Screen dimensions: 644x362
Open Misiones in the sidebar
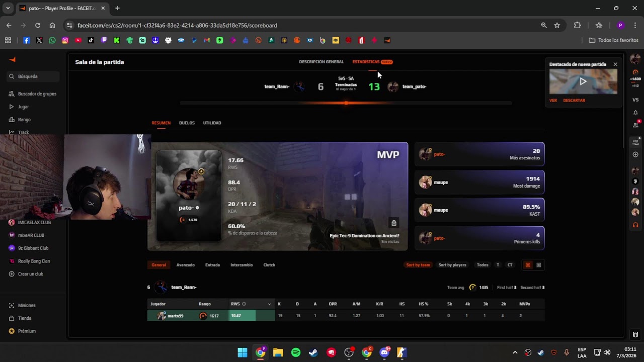tap(23, 305)
